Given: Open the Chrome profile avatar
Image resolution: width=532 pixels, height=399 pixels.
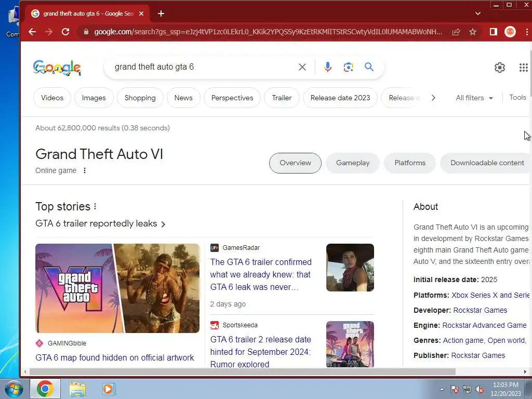Looking at the screenshot, I should coord(510,32).
